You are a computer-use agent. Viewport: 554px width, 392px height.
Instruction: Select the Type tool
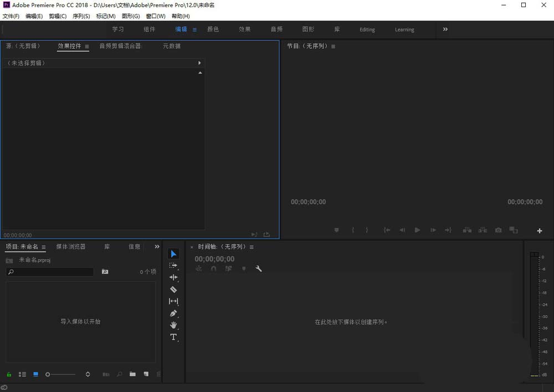pos(173,337)
